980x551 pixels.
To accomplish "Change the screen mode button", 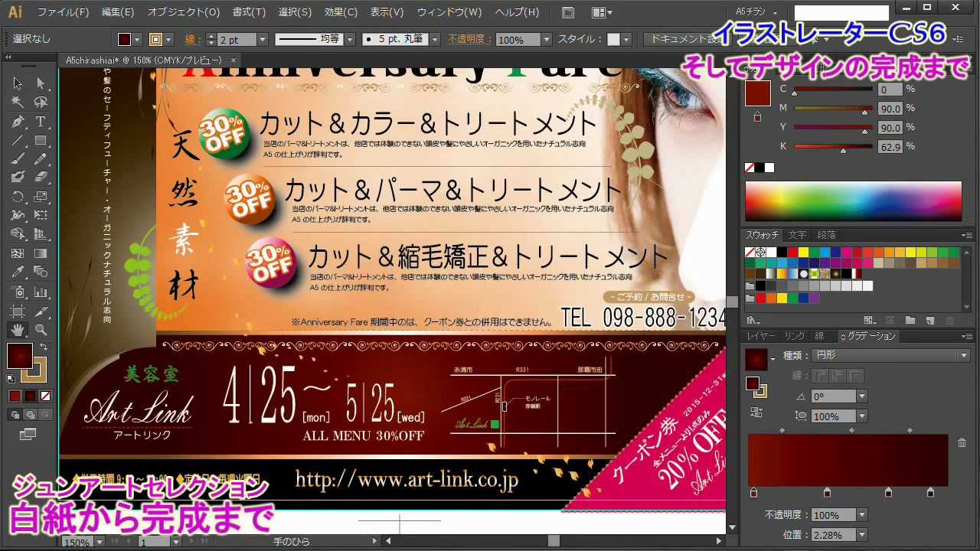I will [x=28, y=434].
